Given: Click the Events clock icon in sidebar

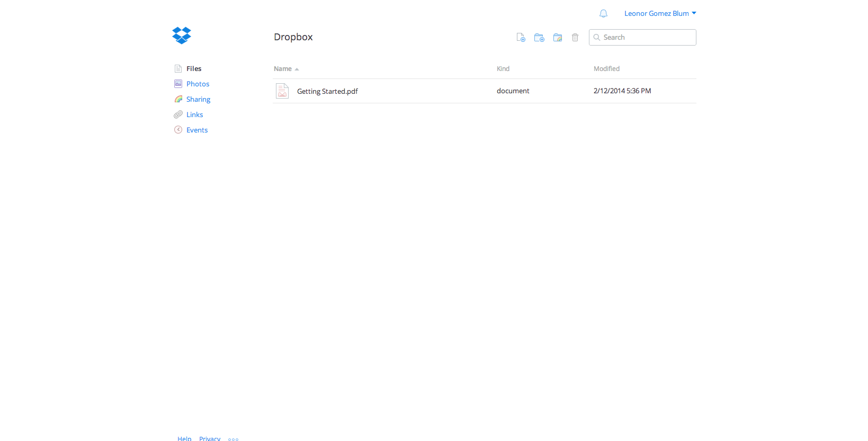Looking at the screenshot, I should (178, 130).
